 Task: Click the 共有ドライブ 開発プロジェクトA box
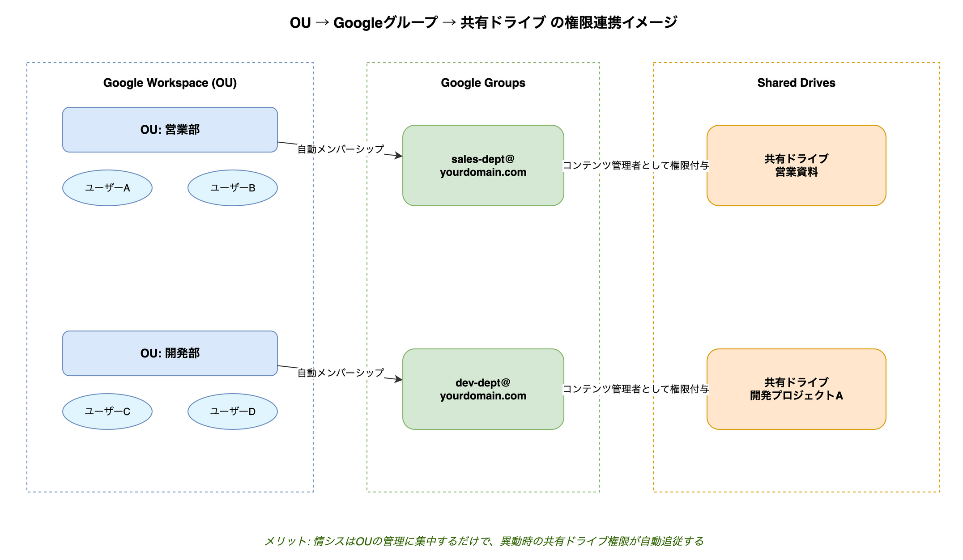tap(796, 389)
